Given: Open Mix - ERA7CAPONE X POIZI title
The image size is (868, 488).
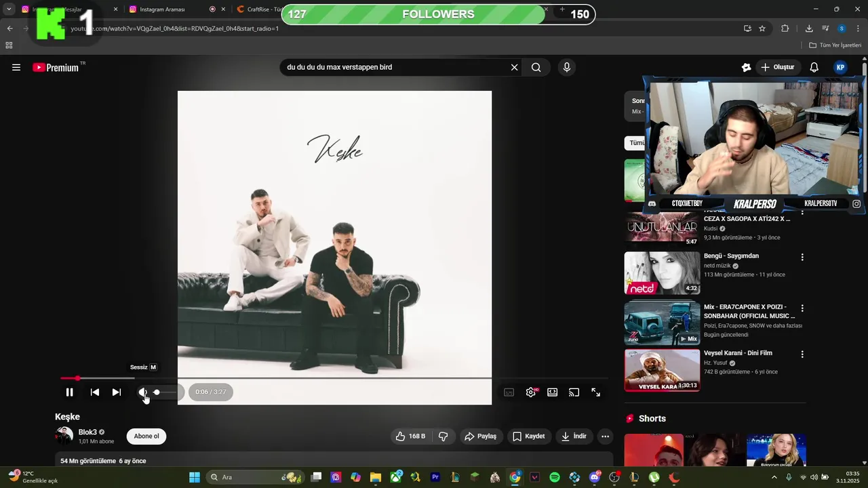Looking at the screenshot, I should pos(749,311).
